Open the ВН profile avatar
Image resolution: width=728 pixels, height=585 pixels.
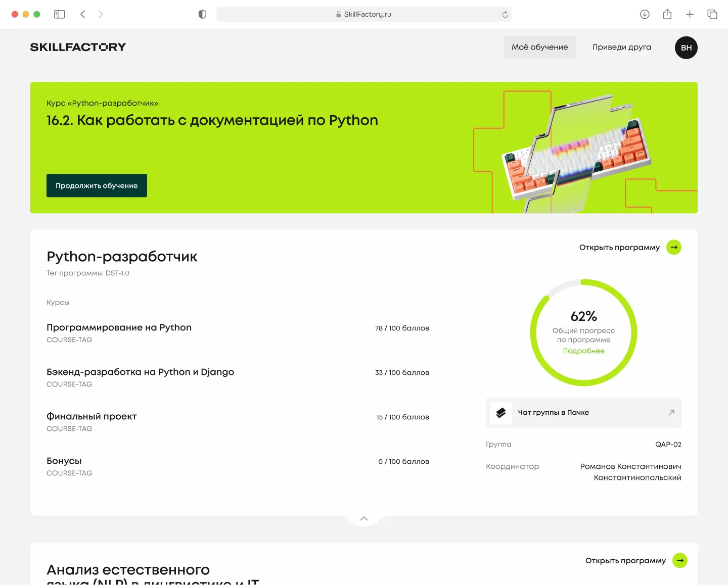686,47
